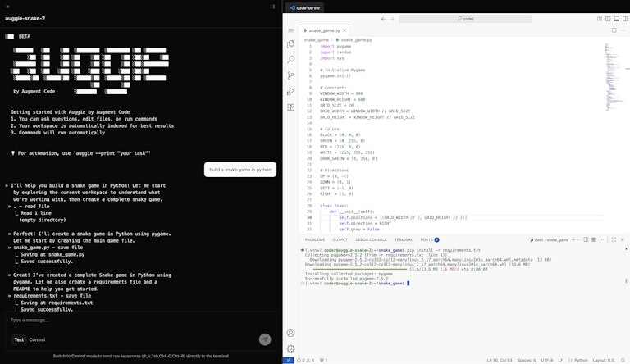
Task: Open the Run and Debug view
Action: pyautogui.click(x=291, y=91)
